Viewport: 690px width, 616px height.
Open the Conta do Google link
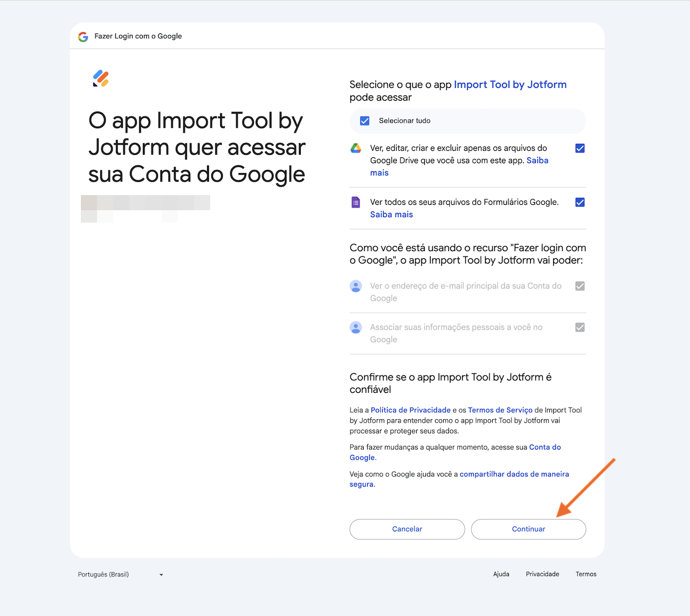tap(545, 447)
